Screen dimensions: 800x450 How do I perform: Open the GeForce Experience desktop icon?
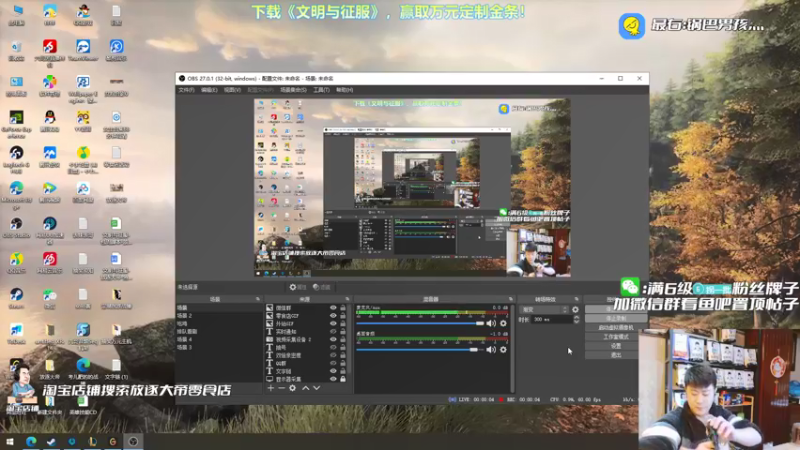[x=16, y=124]
